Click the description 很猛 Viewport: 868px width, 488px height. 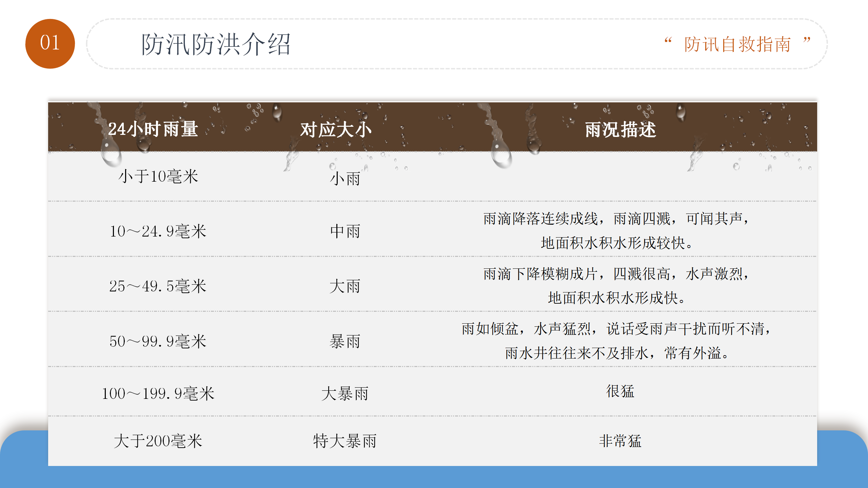[x=620, y=391]
